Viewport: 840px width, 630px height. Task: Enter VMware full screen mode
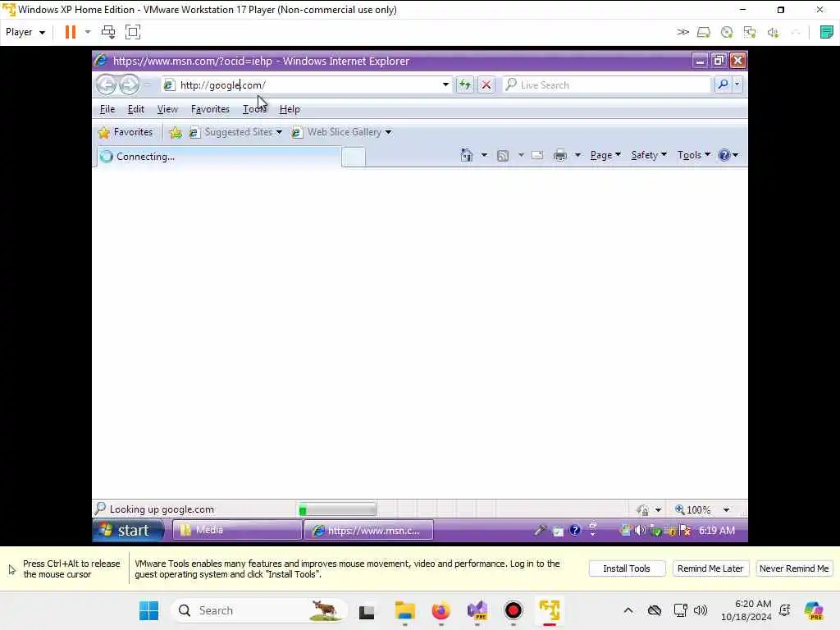coord(133,32)
